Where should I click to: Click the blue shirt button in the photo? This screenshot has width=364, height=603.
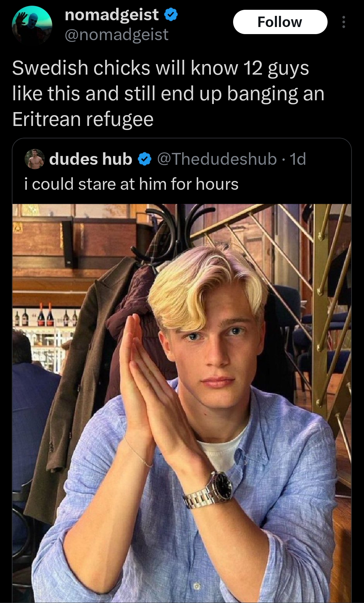click(197, 585)
